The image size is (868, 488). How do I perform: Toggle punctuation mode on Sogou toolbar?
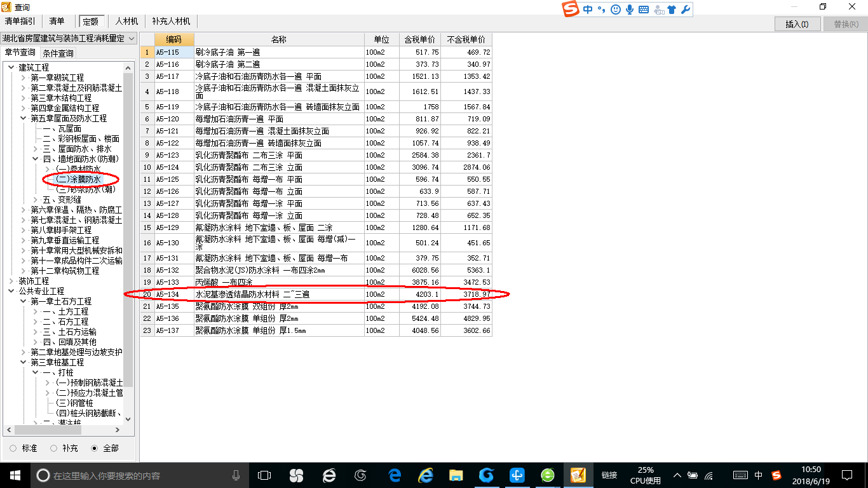[601, 10]
